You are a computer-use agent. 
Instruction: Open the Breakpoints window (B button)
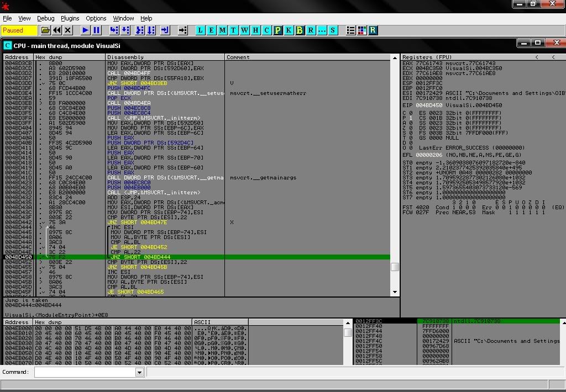(300, 30)
